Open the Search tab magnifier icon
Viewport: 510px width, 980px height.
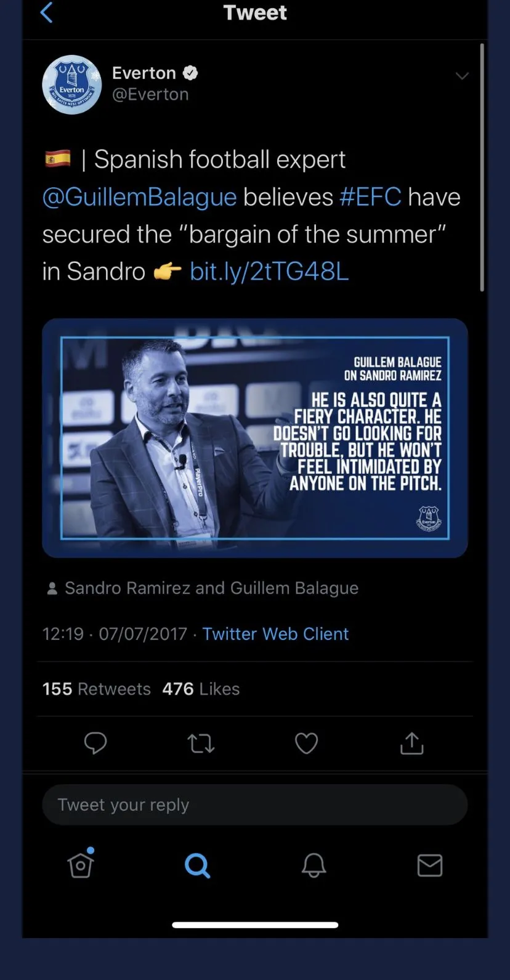(x=197, y=865)
